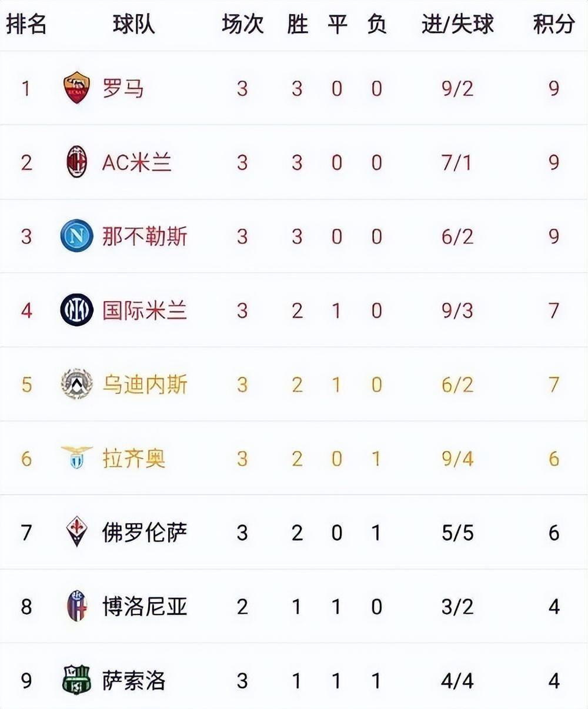Screen dimensions: 588x709
Task: Open the 国际米兰 team name link
Action: coord(145,310)
